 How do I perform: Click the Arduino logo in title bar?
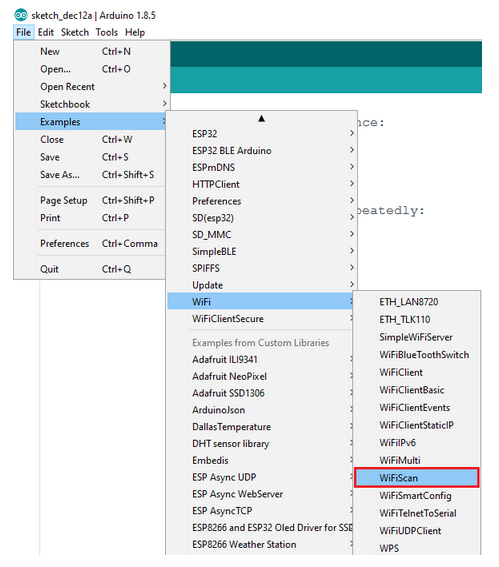pos(21,15)
